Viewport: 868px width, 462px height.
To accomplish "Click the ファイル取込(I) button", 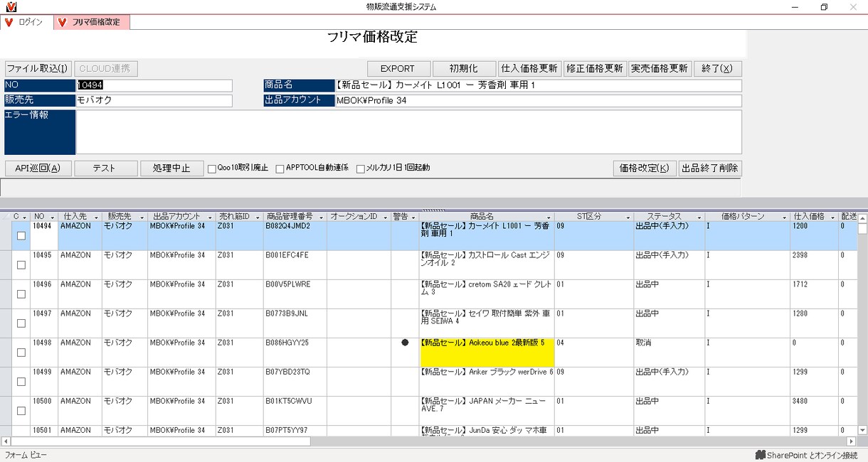I will pos(38,69).
